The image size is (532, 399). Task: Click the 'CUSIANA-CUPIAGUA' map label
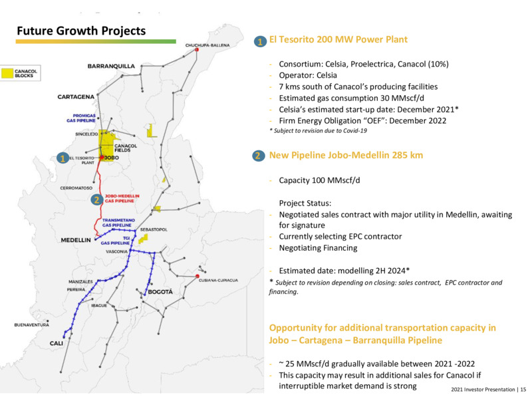click(x=218, y=280)
